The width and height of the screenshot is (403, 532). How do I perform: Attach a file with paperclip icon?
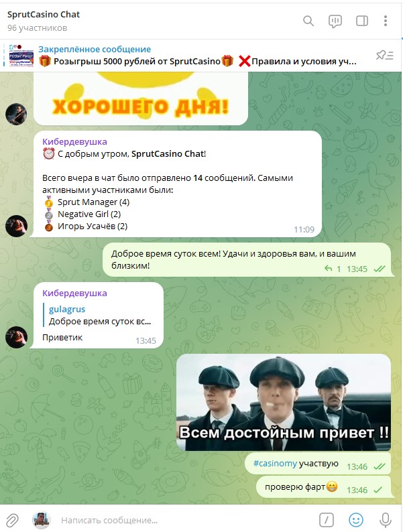click(x=12, y=520)
